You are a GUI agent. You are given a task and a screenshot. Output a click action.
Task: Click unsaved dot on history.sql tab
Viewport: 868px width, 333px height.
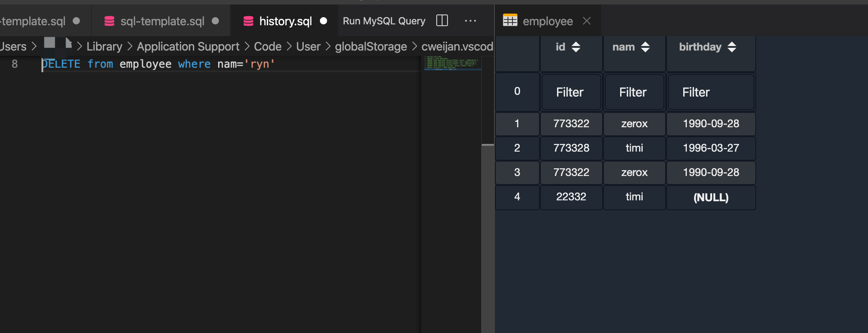click(323, 21)
